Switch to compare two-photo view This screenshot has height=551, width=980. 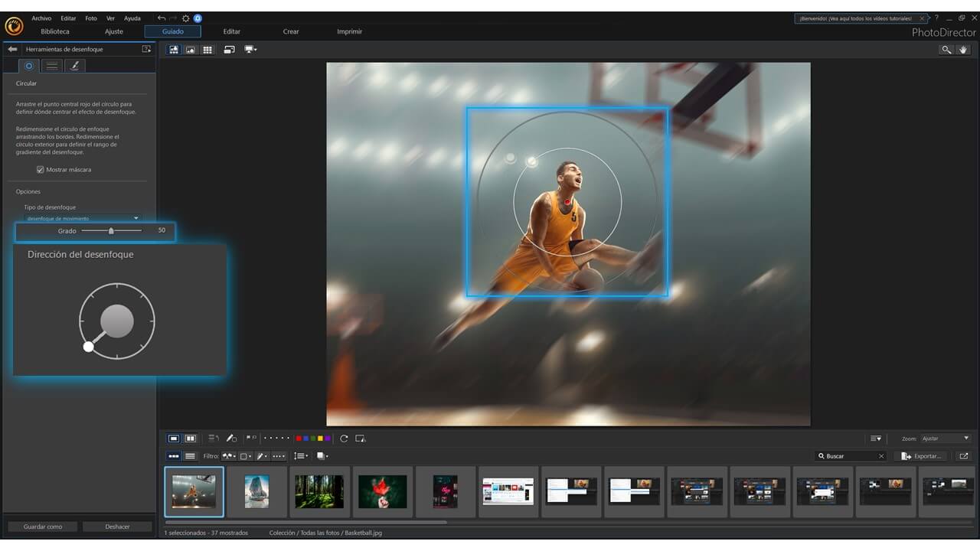point(191,439)
